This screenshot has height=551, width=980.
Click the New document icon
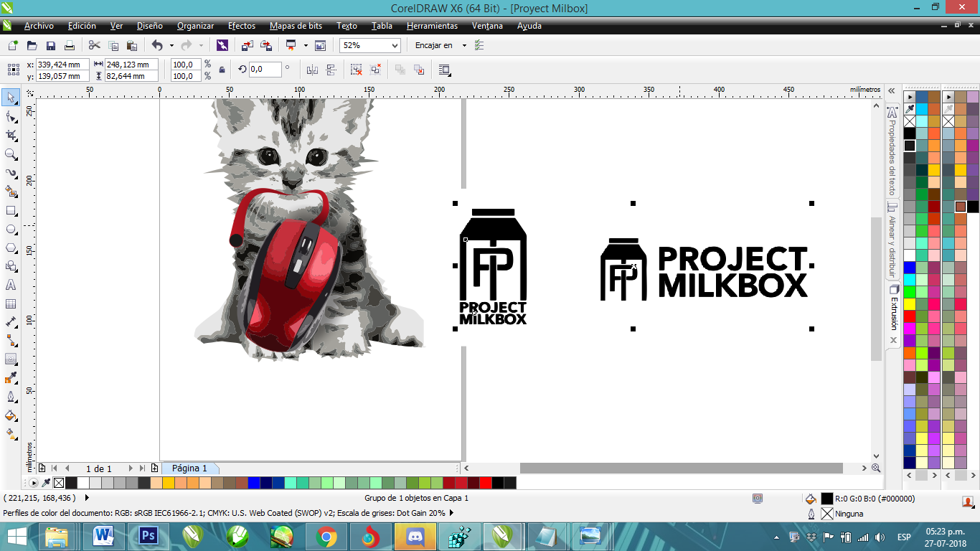tap(13, 45)
